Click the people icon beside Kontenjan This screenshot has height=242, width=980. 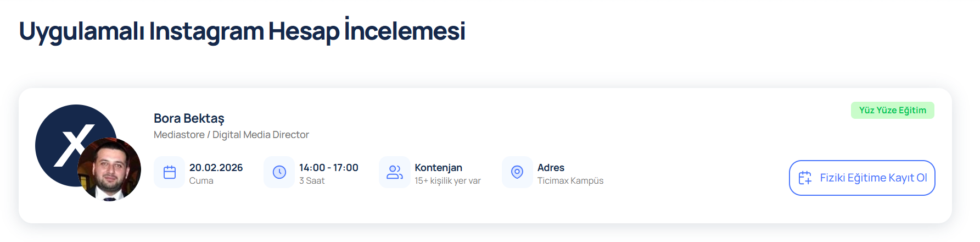395,172
